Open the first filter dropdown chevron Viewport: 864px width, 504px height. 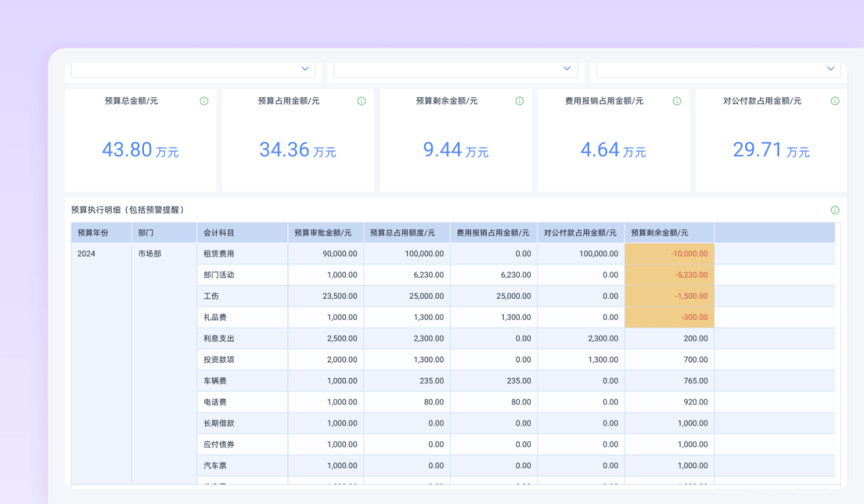pos(305,68)
